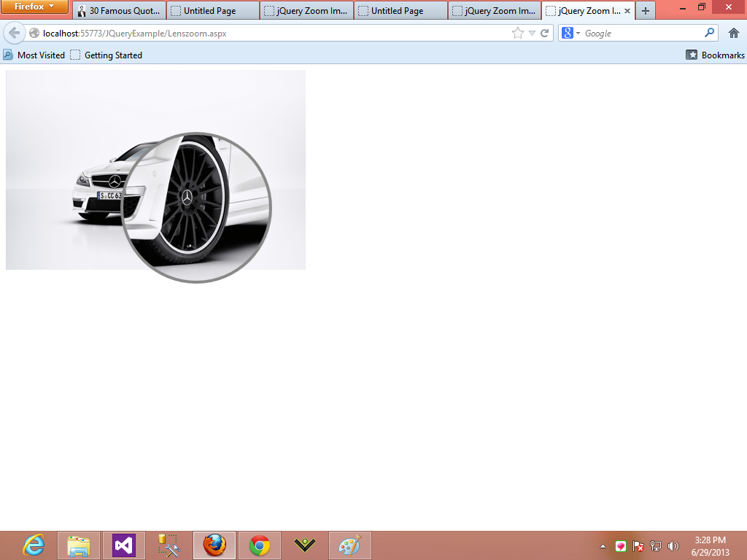The height and width of the screenshot is (560, 747).
Task: Open the second jQuery Zoom Im... tab
Action: click(x=495, y=10)
